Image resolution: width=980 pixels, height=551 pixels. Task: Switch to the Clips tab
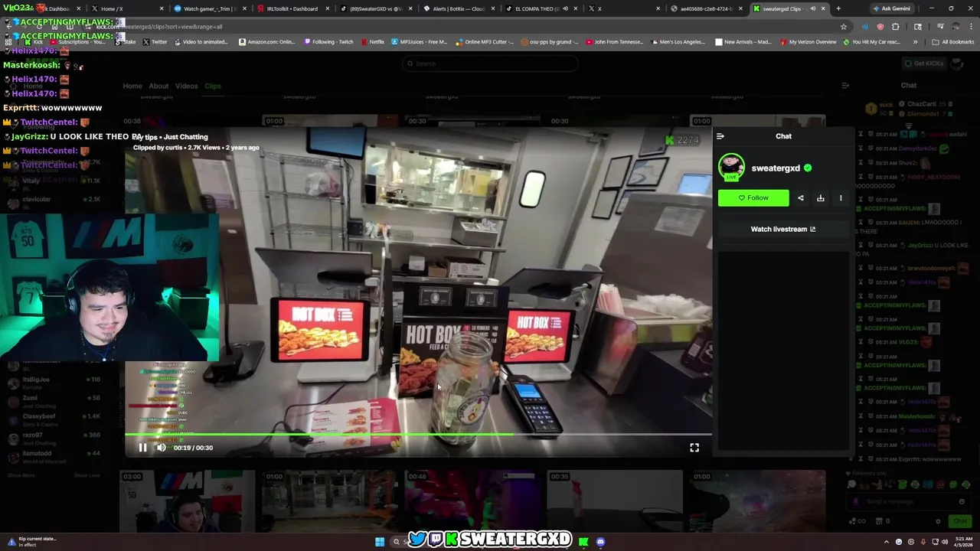tap(213, 86)
